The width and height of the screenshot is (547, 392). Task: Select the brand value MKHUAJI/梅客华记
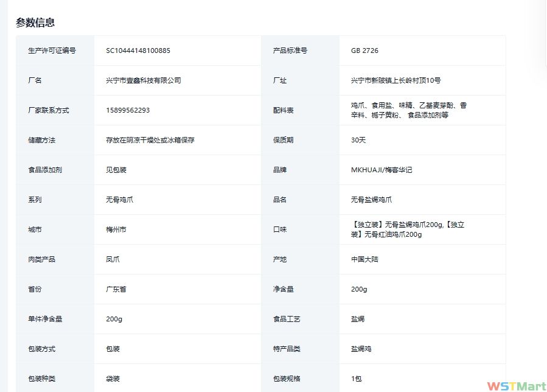pos(382,170)
